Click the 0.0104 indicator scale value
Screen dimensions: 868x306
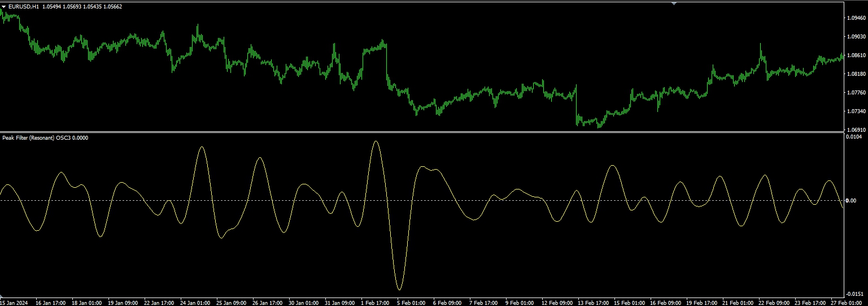tap(854, 137)
